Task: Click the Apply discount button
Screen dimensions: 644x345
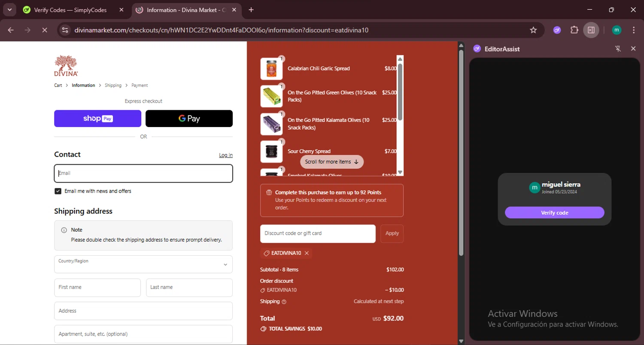Action: (x=392, y=233)
